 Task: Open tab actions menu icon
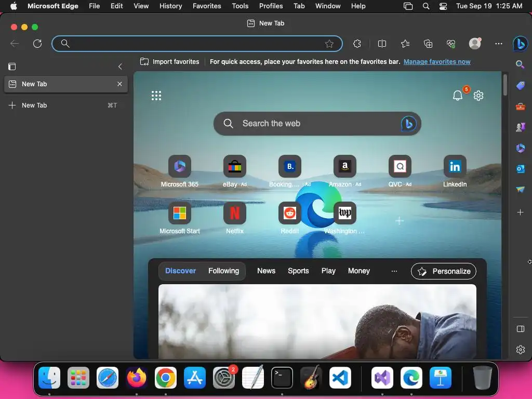pyautogui.click(x=12, y=66)
